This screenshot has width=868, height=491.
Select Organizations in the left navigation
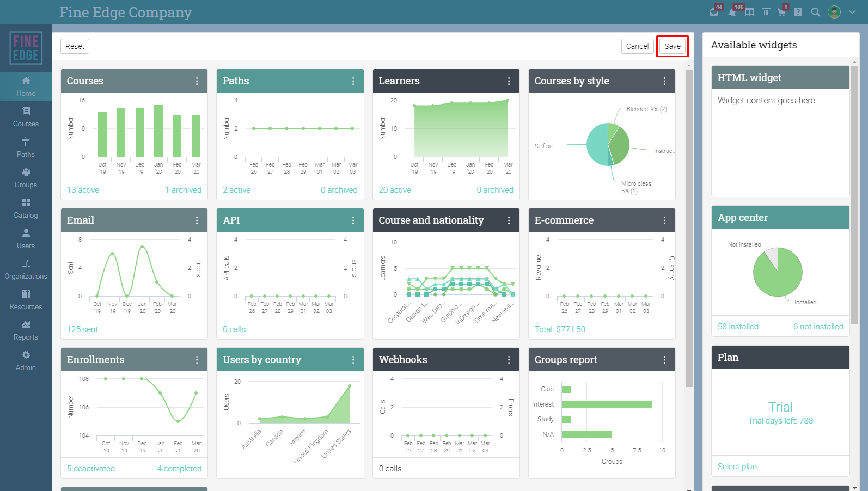click(x=26, y=270)
